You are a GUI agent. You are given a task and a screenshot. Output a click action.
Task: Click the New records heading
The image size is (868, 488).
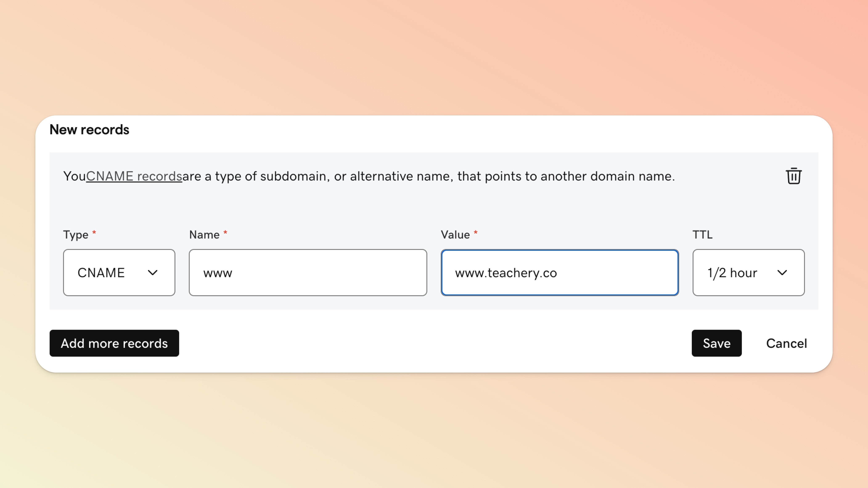[89, 130]
